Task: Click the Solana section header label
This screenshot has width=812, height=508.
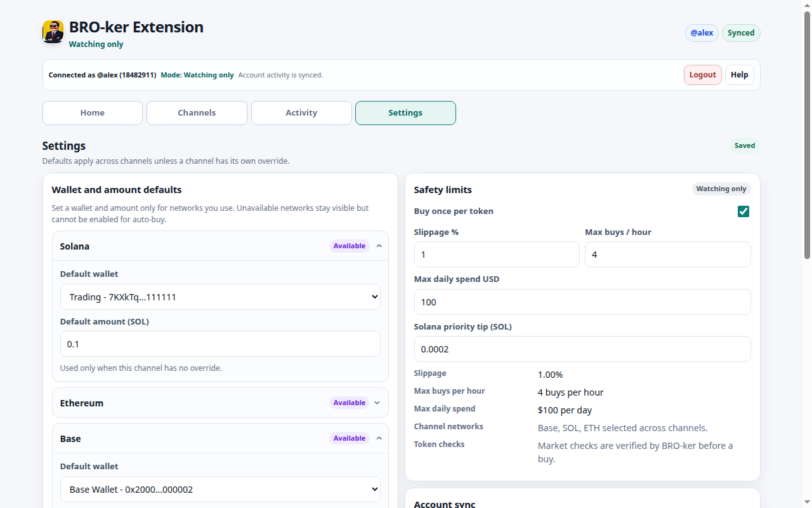Action: pos(75,246)
